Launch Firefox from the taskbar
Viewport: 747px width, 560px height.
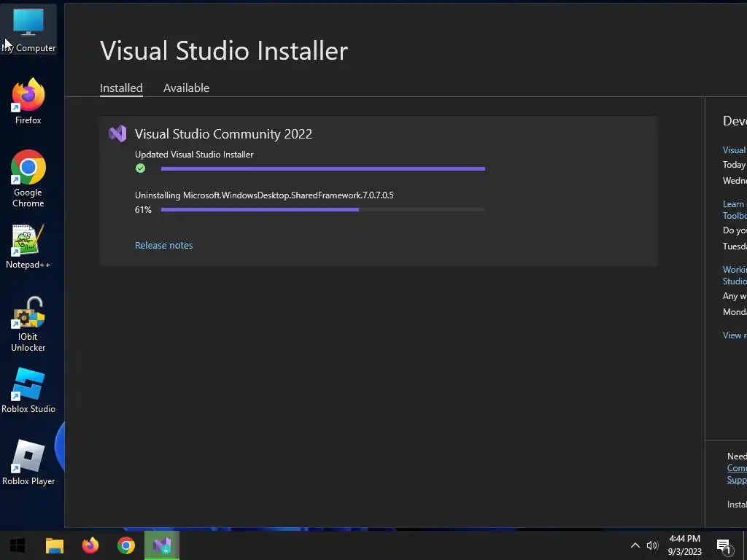tap(90, 545)
